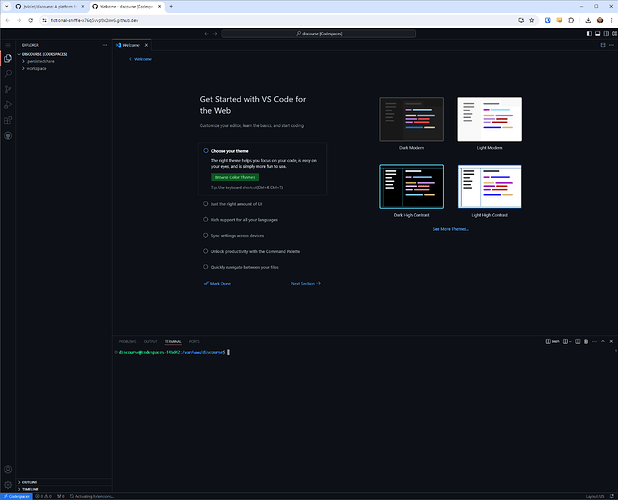Go back via the Welcome breadcrumb link
The image size is (618, 500).
pyautogui.click(x=140, y=59)
